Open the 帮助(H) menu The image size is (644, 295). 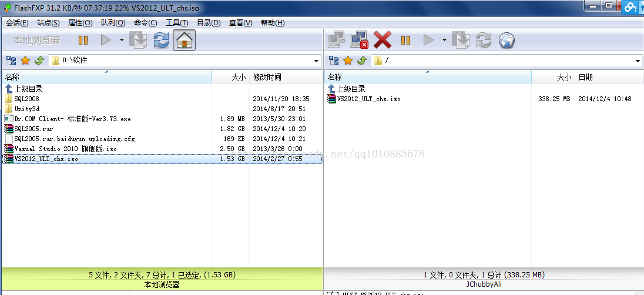(273, 23)
